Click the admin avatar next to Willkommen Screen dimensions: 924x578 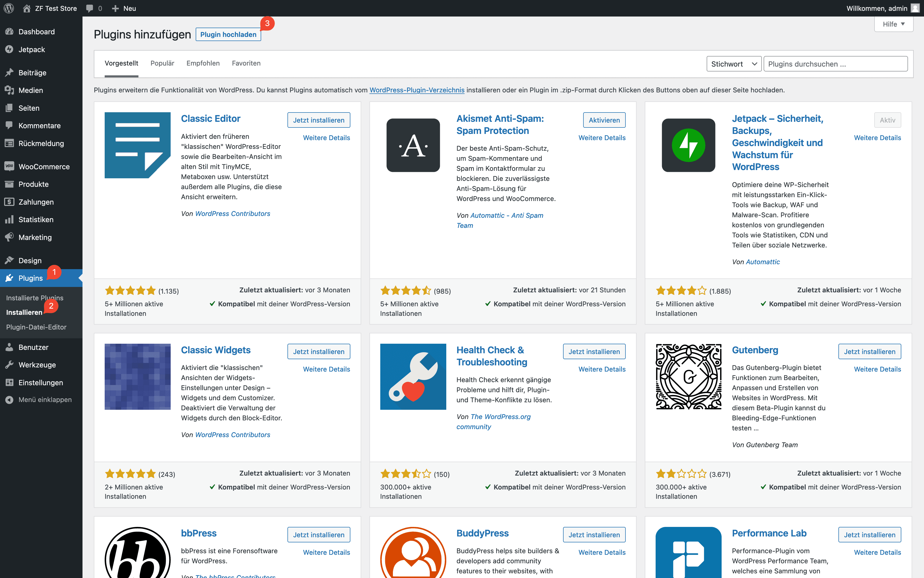[915, 8]
